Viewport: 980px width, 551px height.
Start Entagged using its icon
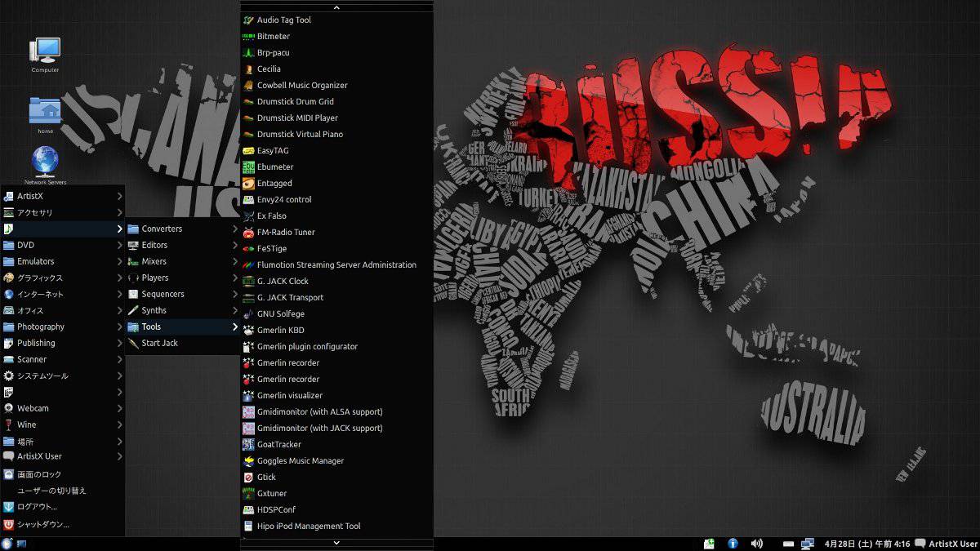(249, 183)
